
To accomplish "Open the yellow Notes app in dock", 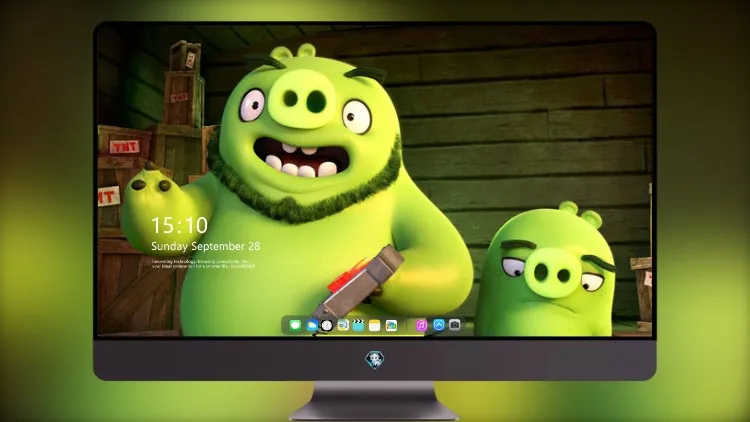I will pos(375,325).
